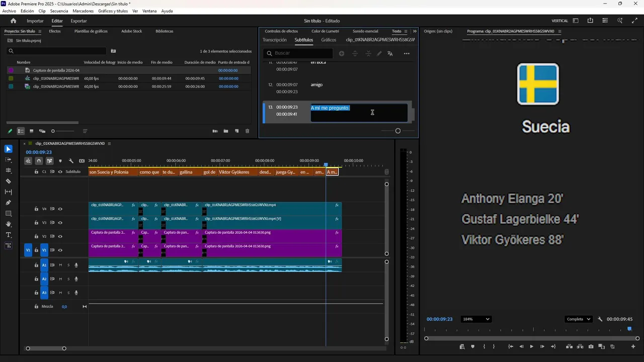644x362 pixels.
Task: Open the Program monitor panel menu
Action: click(x=559, y=31)
